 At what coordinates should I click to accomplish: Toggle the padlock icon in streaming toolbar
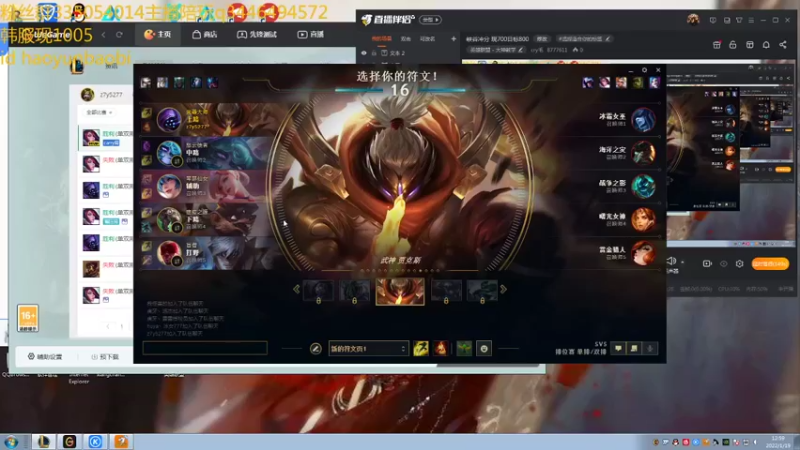733,45
